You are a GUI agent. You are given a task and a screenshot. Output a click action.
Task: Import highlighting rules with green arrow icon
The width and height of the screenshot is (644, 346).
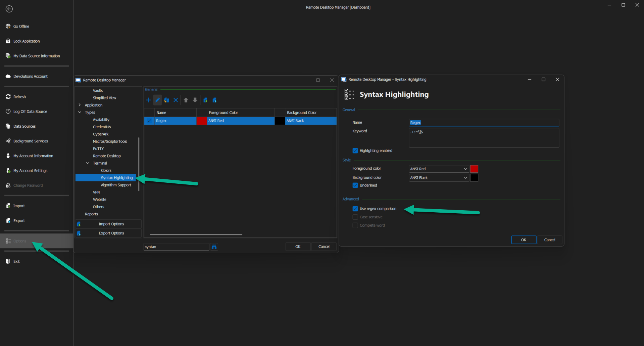(205, 100)
